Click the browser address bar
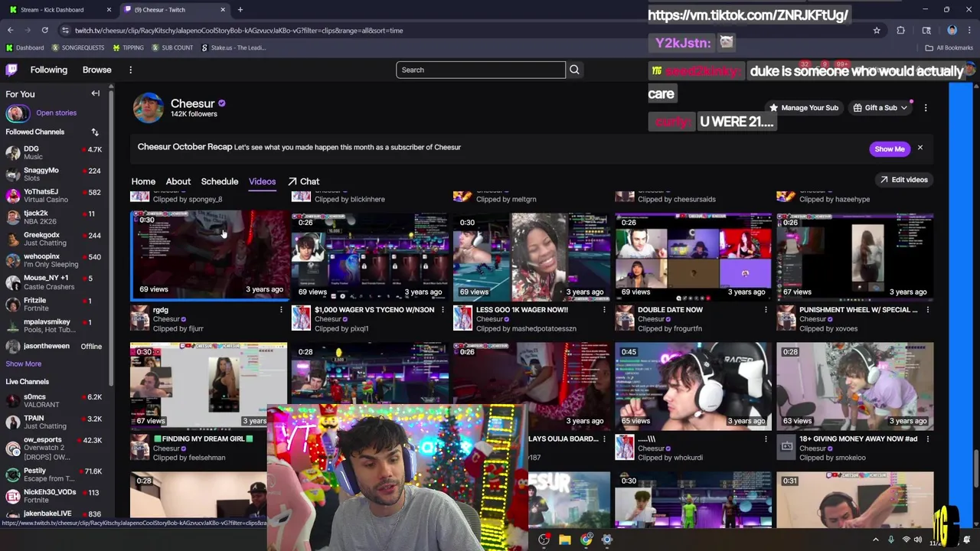This screenshot has height=551, width=980. [467, 31]
